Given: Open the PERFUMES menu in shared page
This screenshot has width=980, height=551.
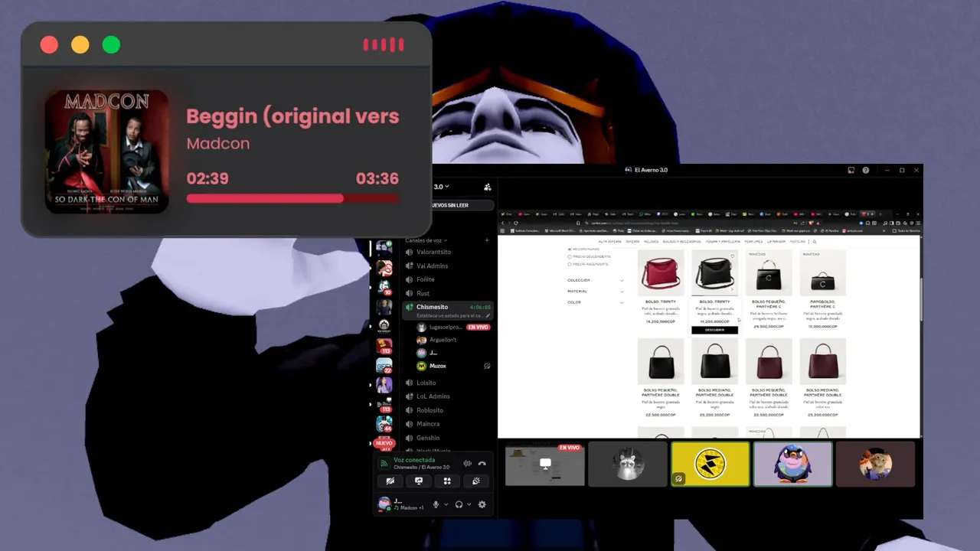Looking at the screenshot, I should coord(753,241).
